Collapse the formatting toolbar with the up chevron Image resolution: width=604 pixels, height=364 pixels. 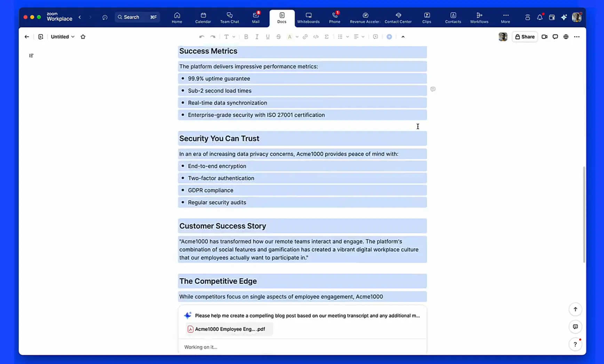click(x=403, y=37)
